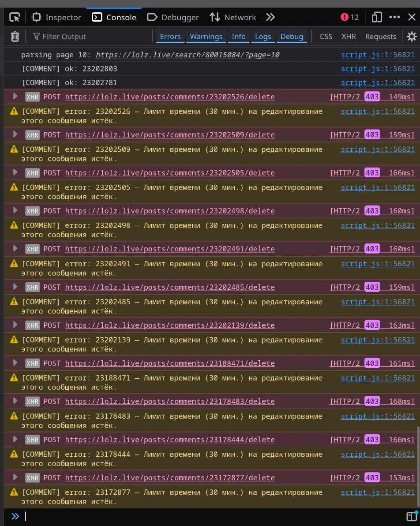Open console settings gear
420x526 pixels.
point(412,37)
